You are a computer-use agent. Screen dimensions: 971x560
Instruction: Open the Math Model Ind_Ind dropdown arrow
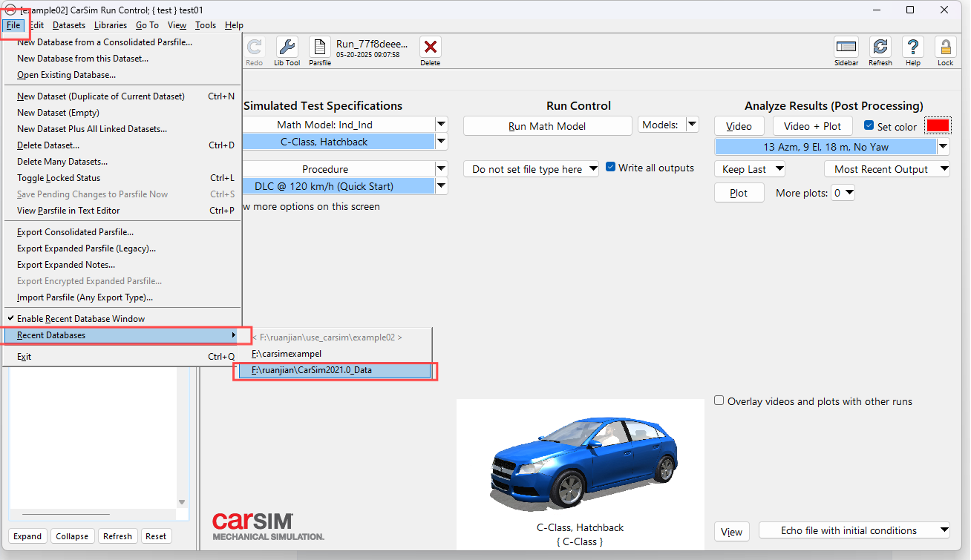(442, 125)
